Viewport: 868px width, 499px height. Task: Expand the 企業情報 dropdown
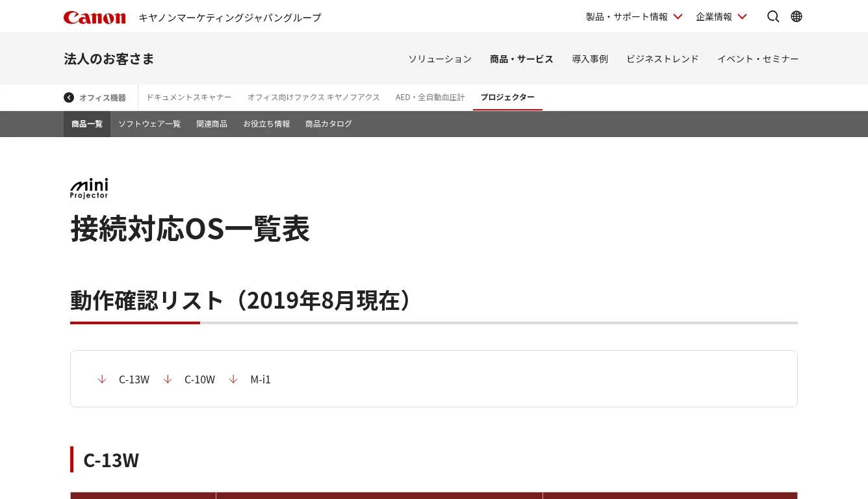point(721,17)
